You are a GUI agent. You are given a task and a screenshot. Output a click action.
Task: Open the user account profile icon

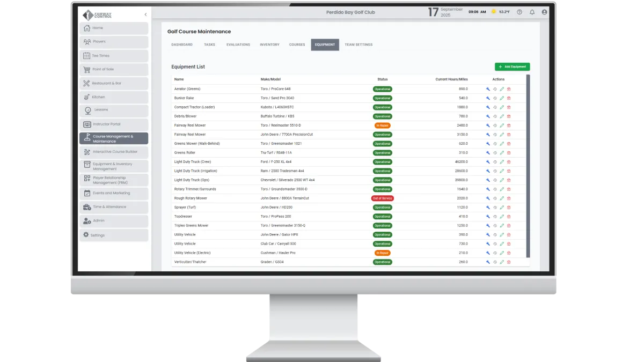(x=545, y=12)
